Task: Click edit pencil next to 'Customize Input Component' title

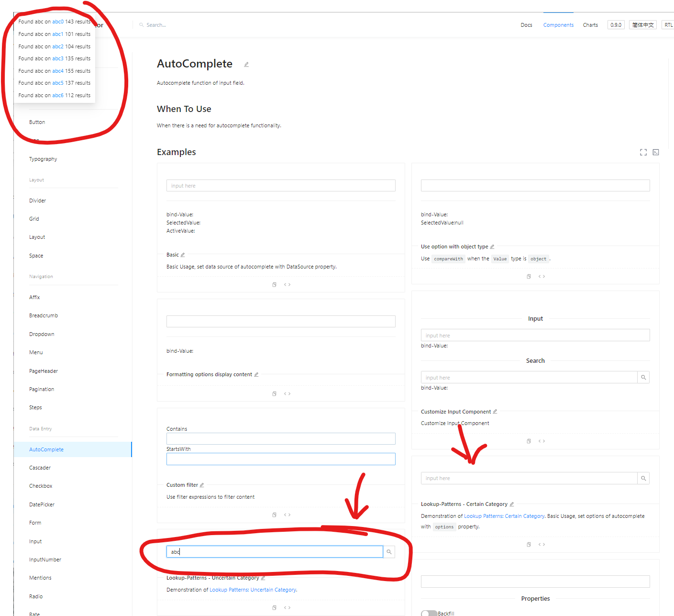Action: point(495,412)
